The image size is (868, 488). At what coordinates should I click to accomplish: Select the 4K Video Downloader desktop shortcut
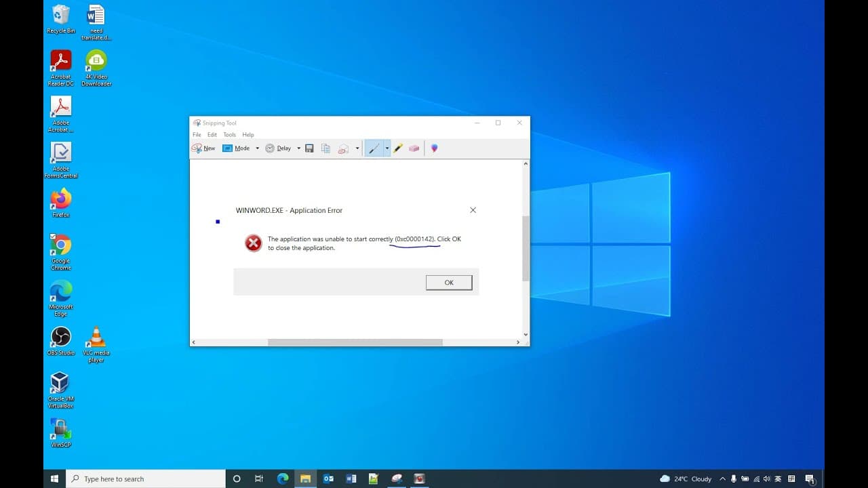pyautogui.click(x=96, y=68)
